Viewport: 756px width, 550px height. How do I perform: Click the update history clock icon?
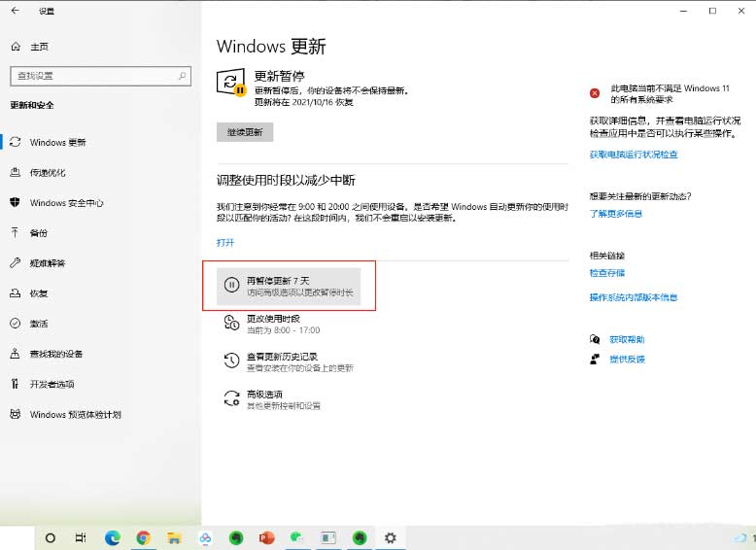point(232,361)
